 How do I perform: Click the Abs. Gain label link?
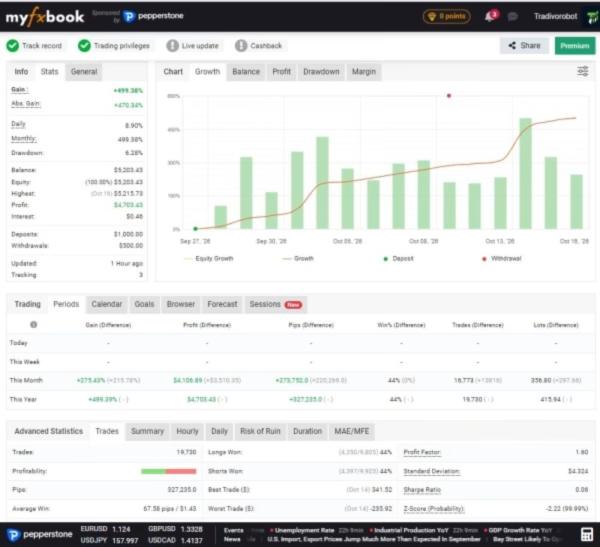25,104
